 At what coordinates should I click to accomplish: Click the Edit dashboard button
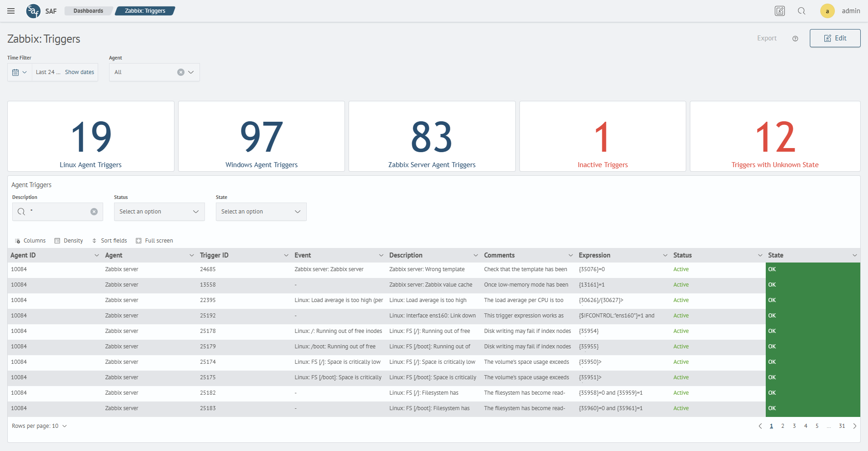click(x=835, y=38)
